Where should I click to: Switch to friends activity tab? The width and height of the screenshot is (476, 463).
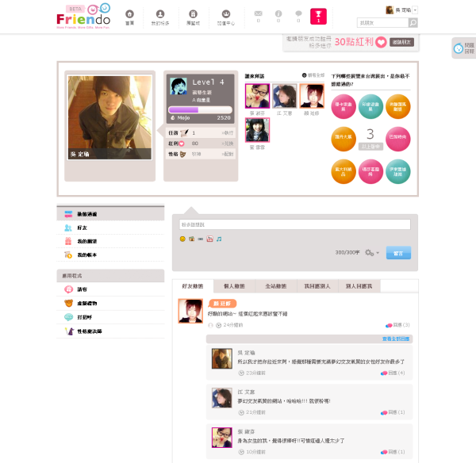(193, 286)
